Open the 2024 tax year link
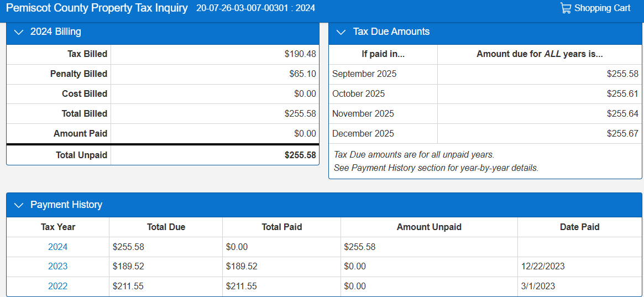Viewport: 644px width, 297px height. (x=57, y=247)
